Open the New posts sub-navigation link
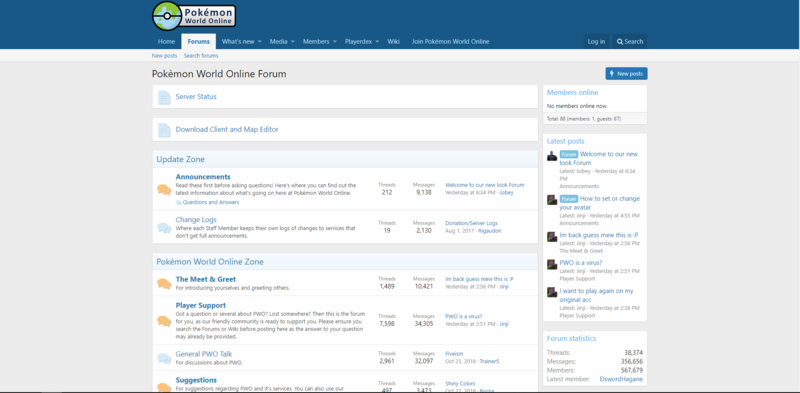 coord(164,56)
